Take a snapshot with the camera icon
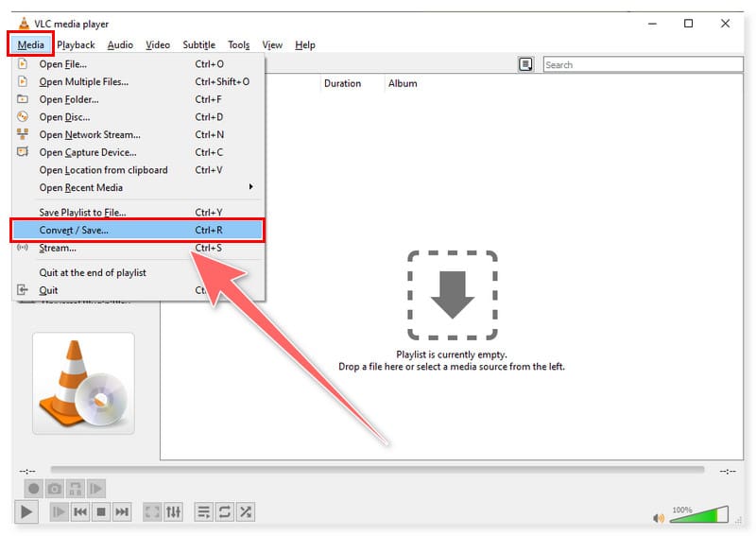The image size is (756, 536). 55,489
